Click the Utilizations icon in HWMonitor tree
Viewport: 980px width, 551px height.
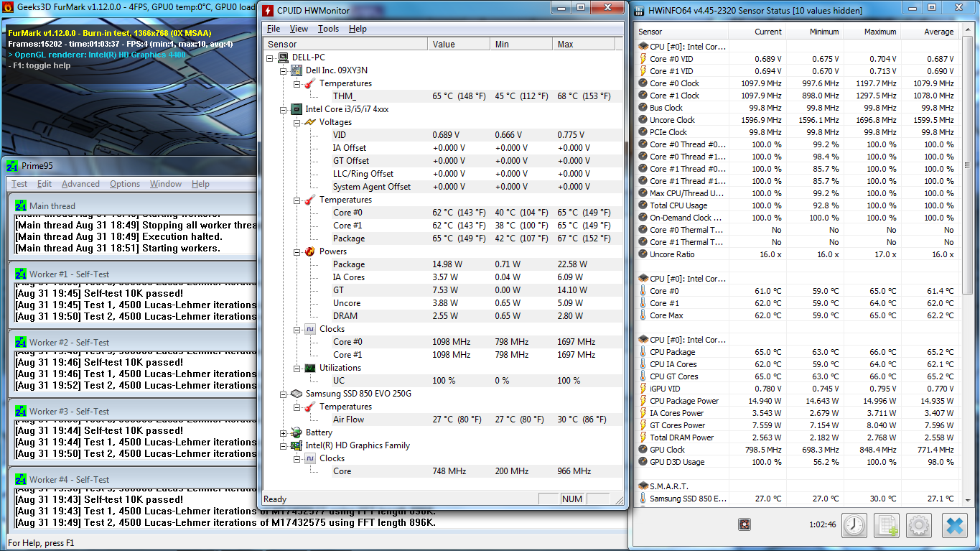[x=309, y=368]
